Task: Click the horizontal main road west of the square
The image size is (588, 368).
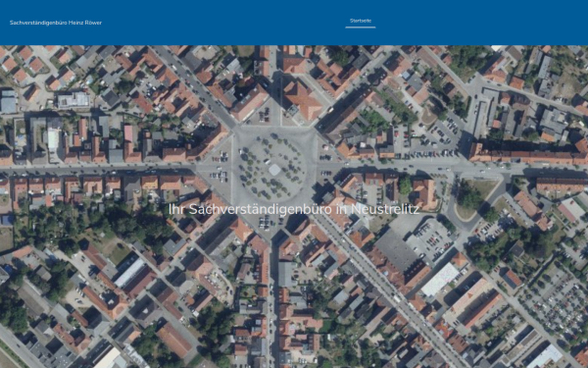Action: [101, 169]
